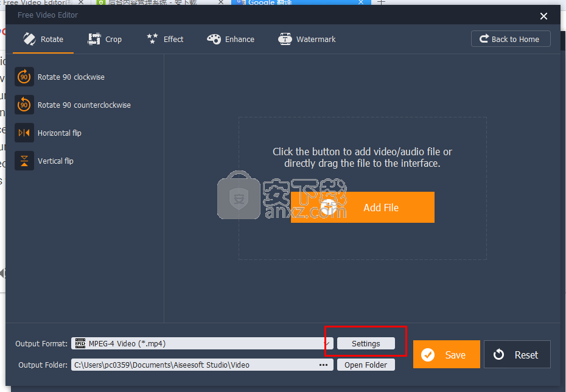Open the Crop tab
Screen dimensions: 566x392
[105, 39]
